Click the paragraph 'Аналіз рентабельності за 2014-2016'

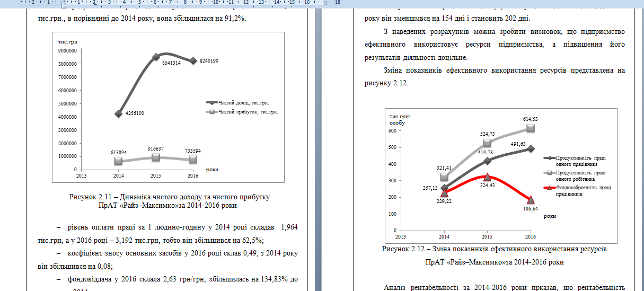click(505, 287)
